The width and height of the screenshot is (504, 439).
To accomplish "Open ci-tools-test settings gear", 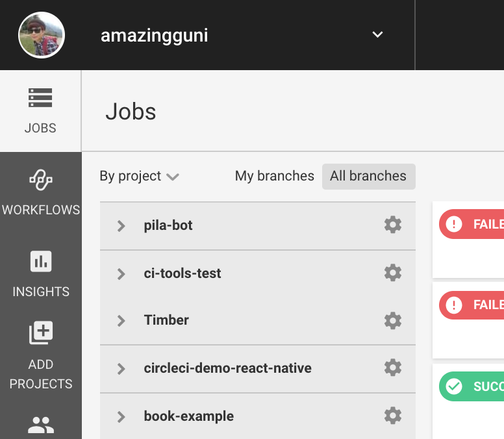I will [393, 273].
